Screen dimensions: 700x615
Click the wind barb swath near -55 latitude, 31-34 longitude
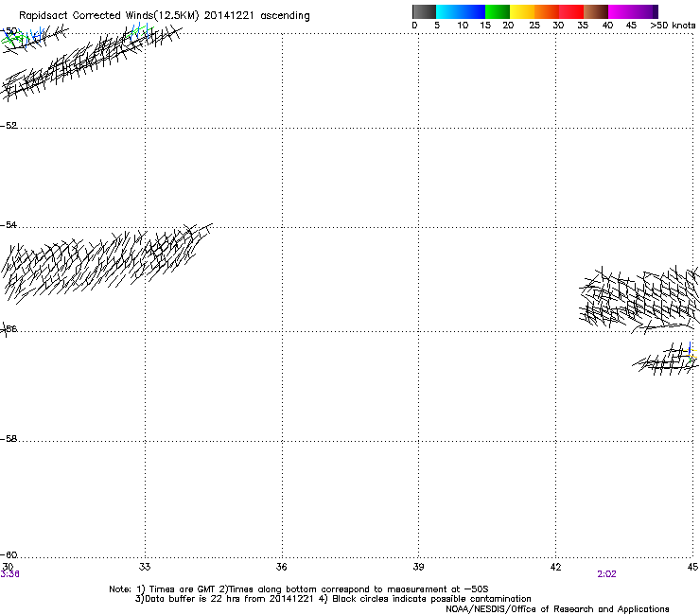tap(106, 264)
